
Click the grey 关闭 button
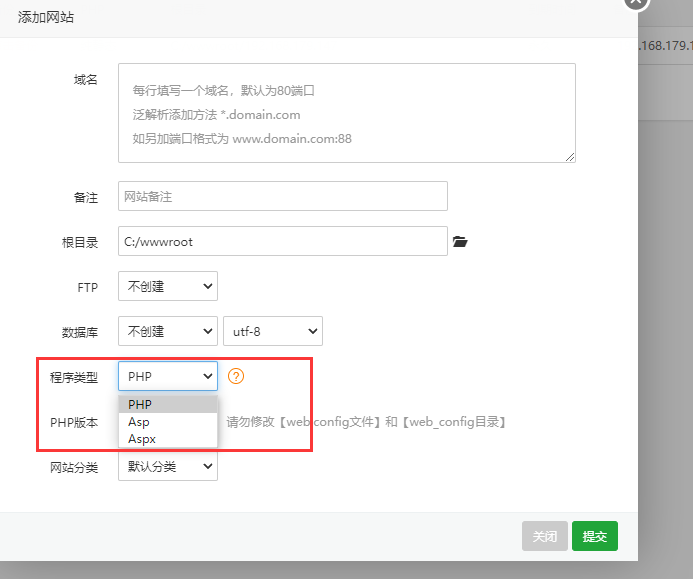544,536
